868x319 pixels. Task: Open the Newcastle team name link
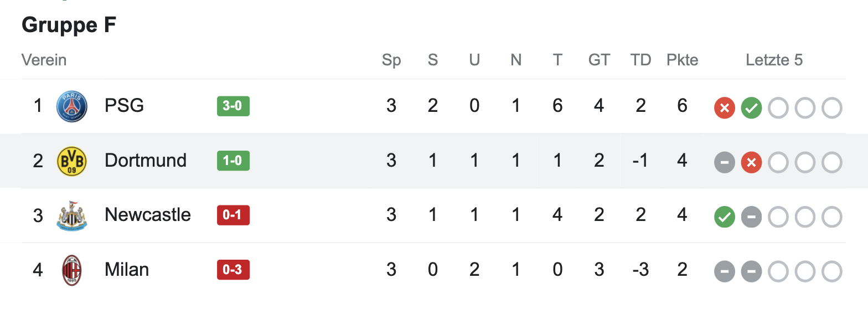coord(147,214)
